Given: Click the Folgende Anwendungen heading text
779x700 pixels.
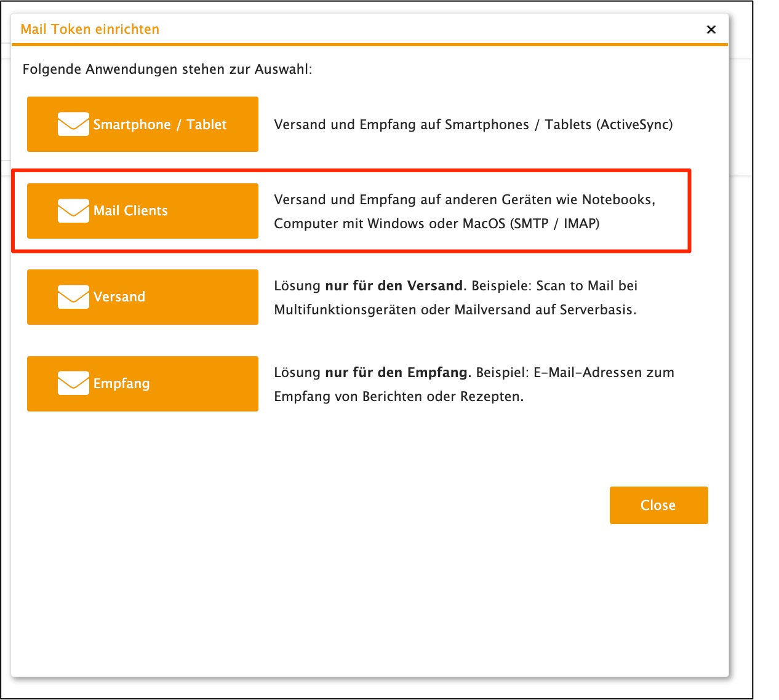Looking at the screenshot, I should pyautogui.click(x=168, y=69).
